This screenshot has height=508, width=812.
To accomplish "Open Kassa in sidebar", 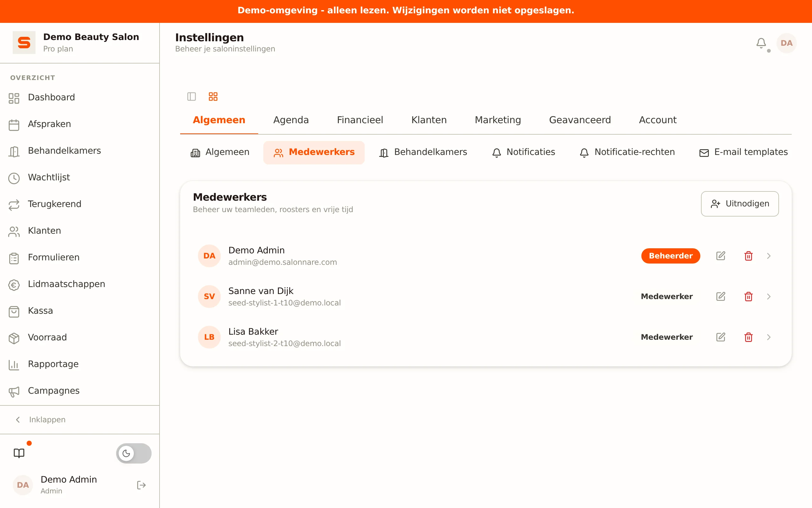I will coord(80,311).
